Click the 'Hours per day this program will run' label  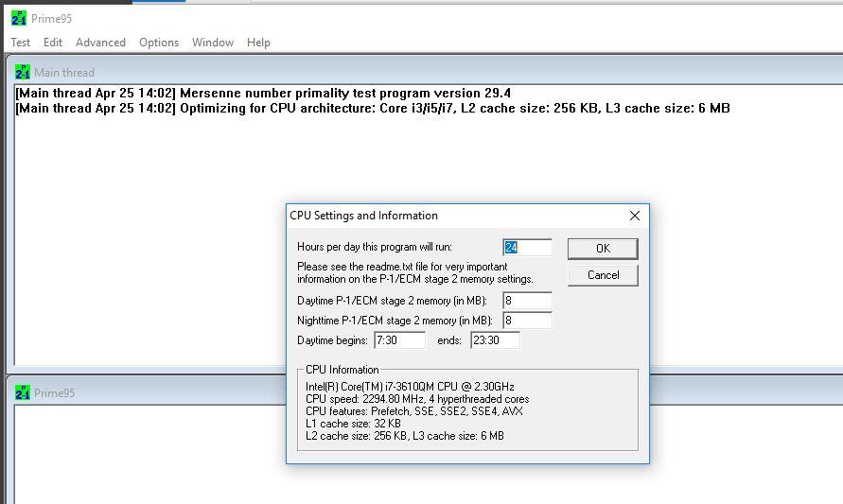[x=374, y=247]
